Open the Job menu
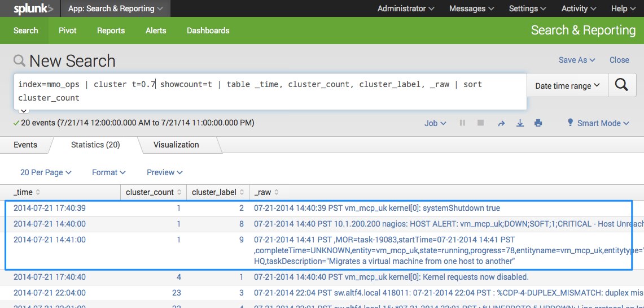This screenshot has height=308, width=644. pos(435,123)
